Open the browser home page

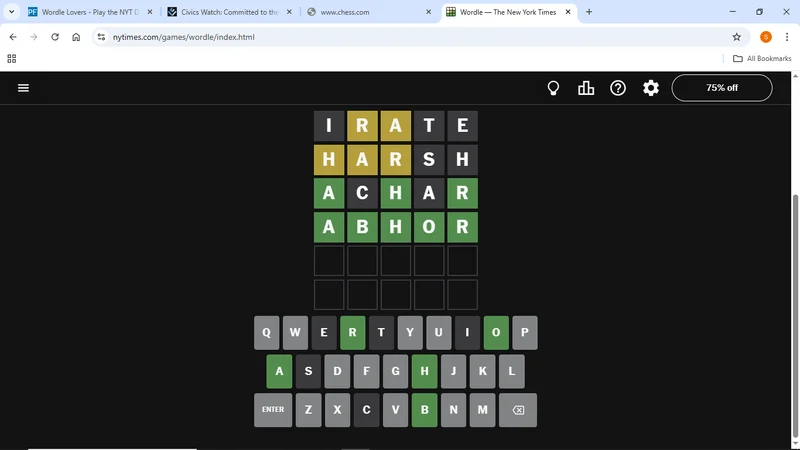pyautogui.click(x=76, y=37)
